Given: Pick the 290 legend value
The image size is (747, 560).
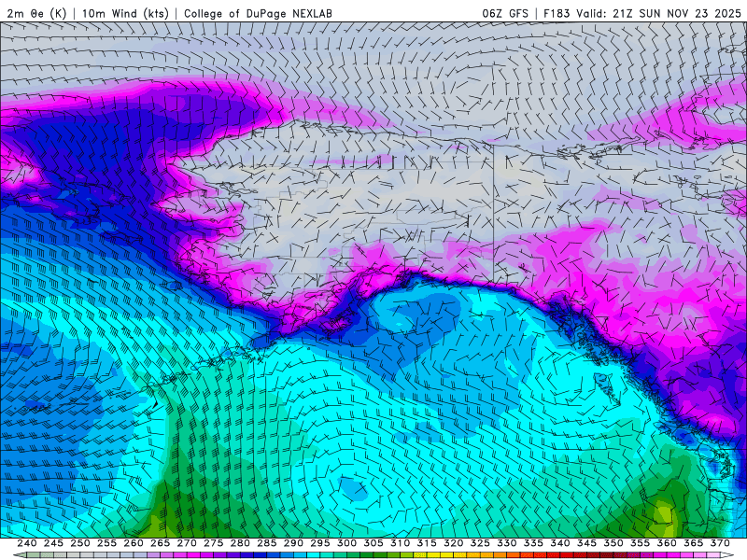Looking at the screenshot, I should [293, 543].
